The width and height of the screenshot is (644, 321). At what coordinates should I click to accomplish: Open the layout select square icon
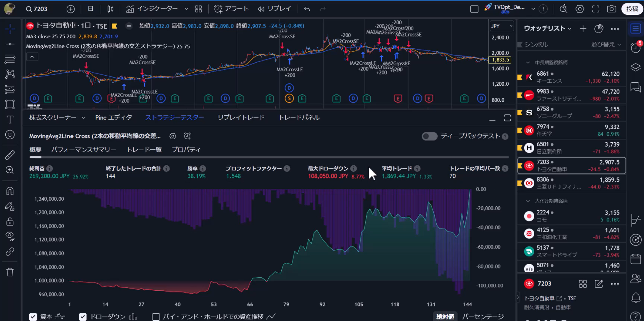[474, 9]
